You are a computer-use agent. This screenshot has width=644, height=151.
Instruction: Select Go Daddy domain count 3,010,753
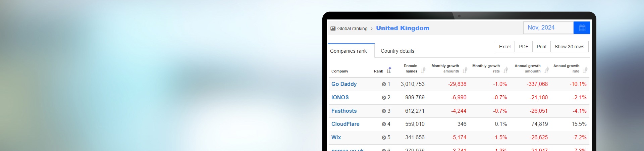[413, 84]
